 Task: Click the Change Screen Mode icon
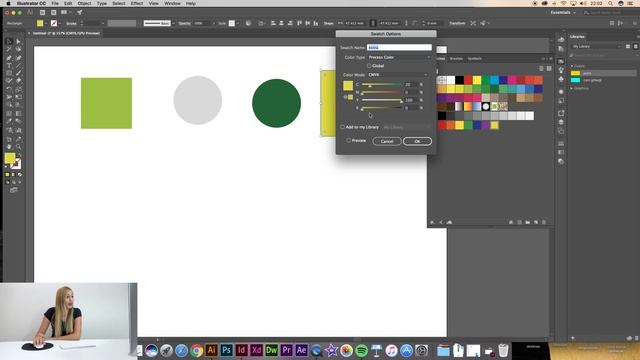point(13,190)
